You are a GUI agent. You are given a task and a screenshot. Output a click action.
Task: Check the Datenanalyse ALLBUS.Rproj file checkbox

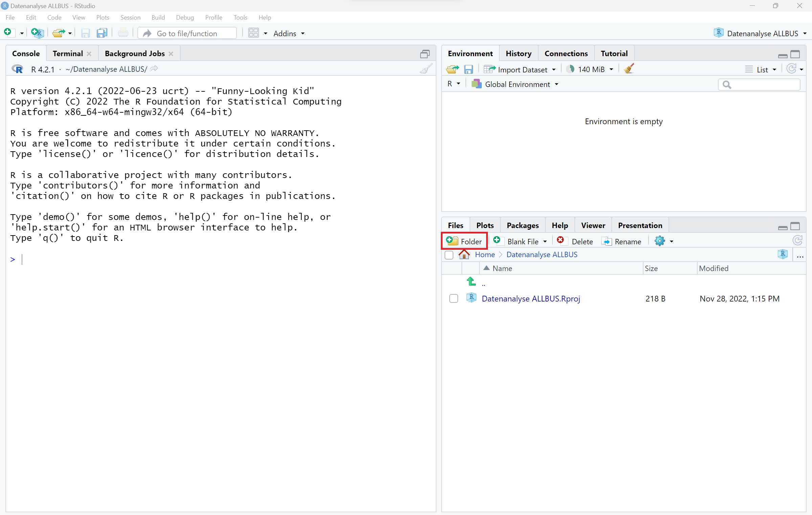point(453,298)
